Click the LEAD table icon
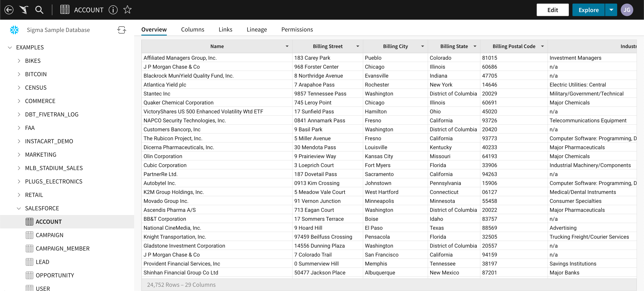 pos(30,262)
